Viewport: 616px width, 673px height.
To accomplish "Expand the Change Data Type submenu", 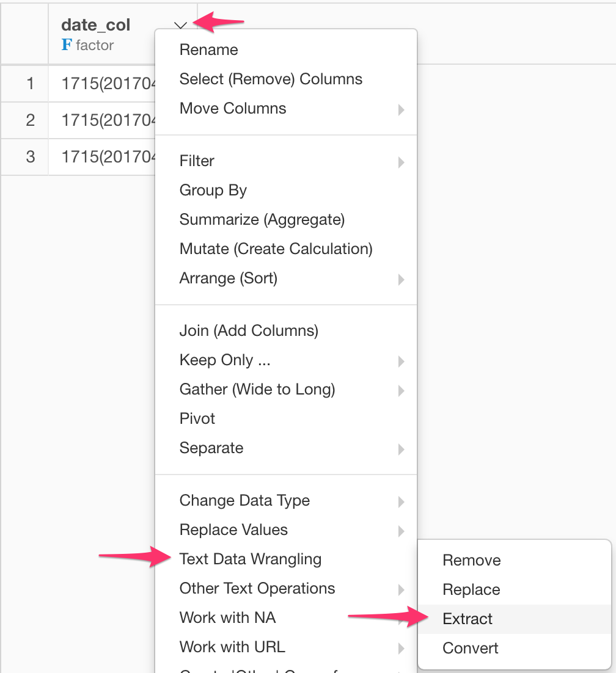I will coord(402,501).
